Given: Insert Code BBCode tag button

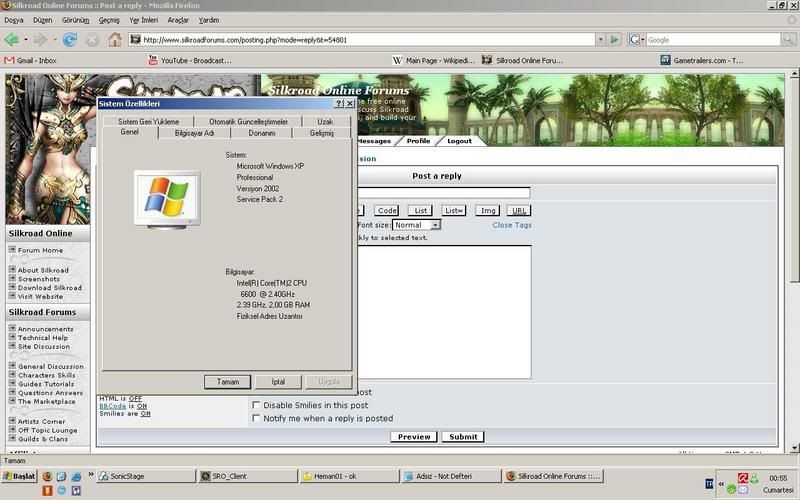Looking at the screenshot, I should tap(387, 210).
